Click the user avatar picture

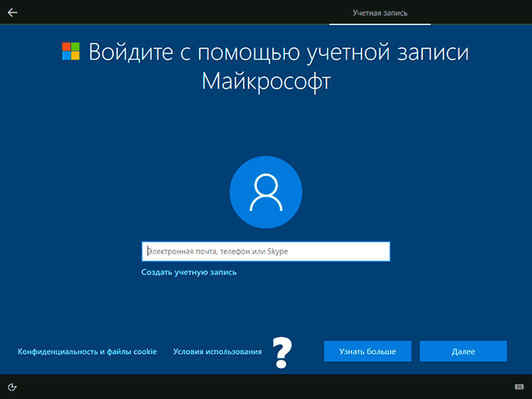[x=266, y=192]
